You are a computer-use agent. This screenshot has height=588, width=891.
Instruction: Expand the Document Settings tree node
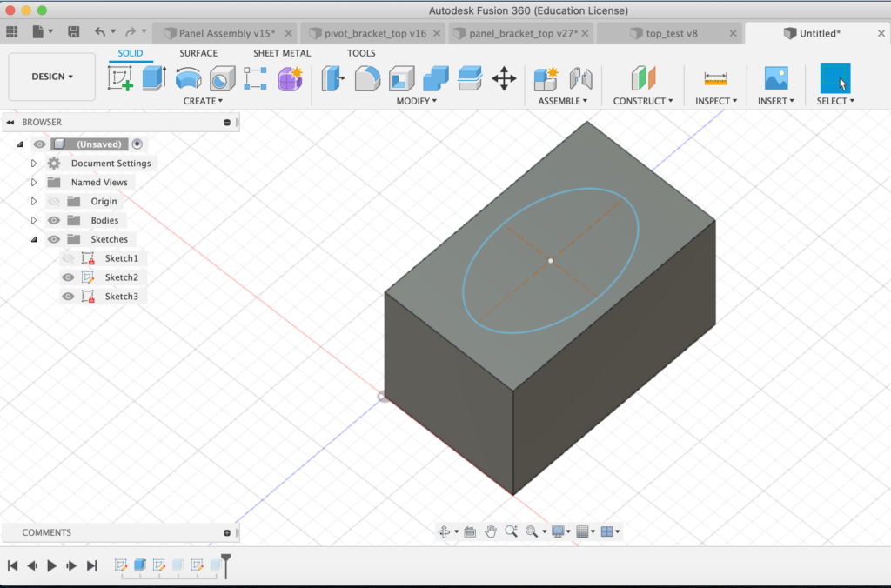[x=34, y=164]
